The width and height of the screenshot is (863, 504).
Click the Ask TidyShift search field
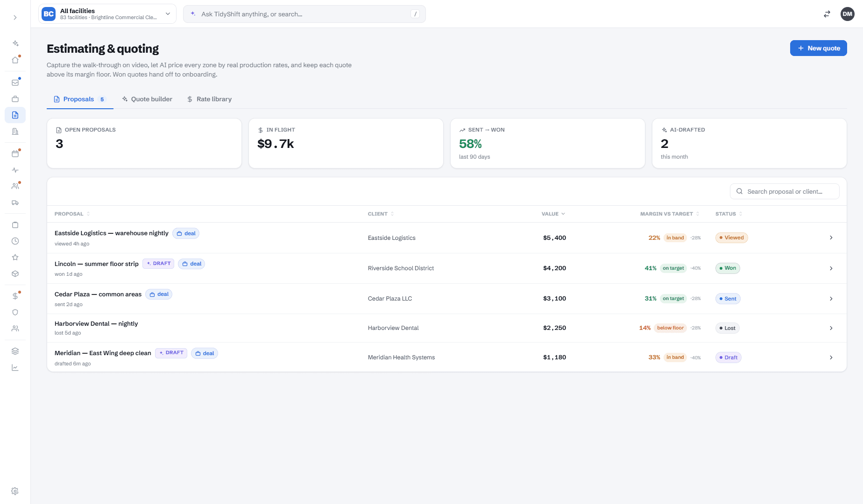pos(304,14)
